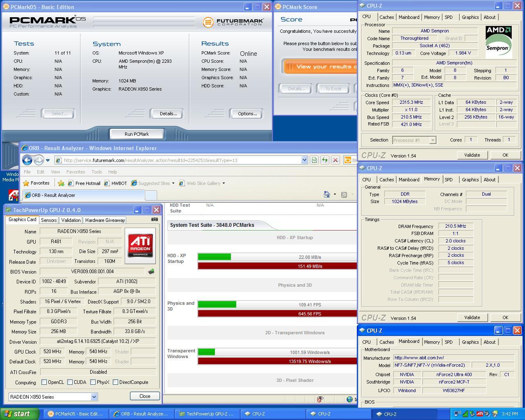This screenshot has height=420, width=525.
Task: Click the IE Refresh icon
Action: (325, 160)
